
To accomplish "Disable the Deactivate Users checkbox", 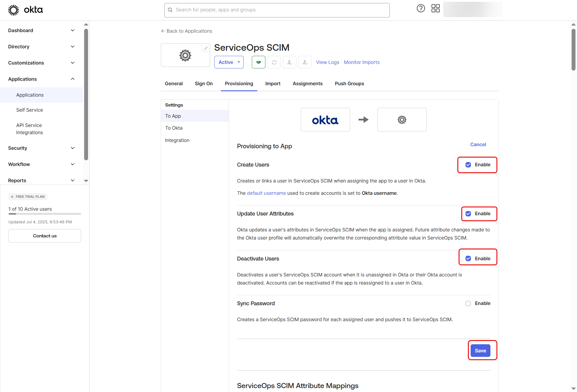I will [x=468, y=258].
